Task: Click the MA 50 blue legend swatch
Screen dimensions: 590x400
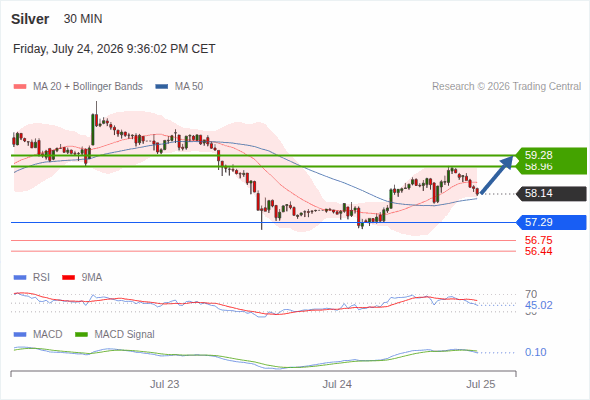Action: coord(161,87)
